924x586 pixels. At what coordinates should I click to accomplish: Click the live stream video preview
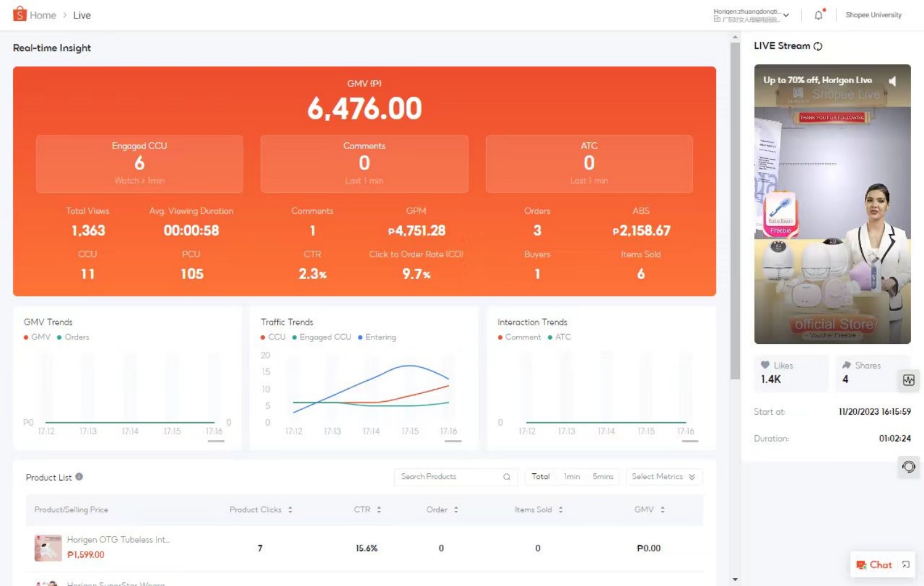(x=832, y=204)
